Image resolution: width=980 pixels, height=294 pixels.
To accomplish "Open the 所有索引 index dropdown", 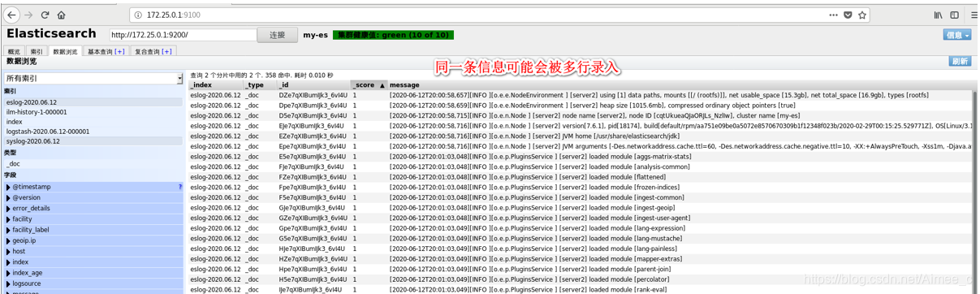I will point(93,78).
